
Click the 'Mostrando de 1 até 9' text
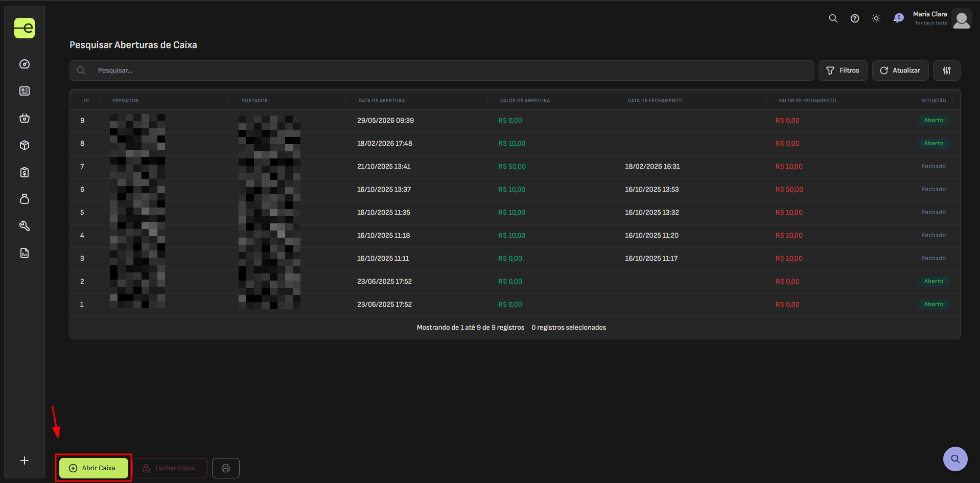coord(470,328)
